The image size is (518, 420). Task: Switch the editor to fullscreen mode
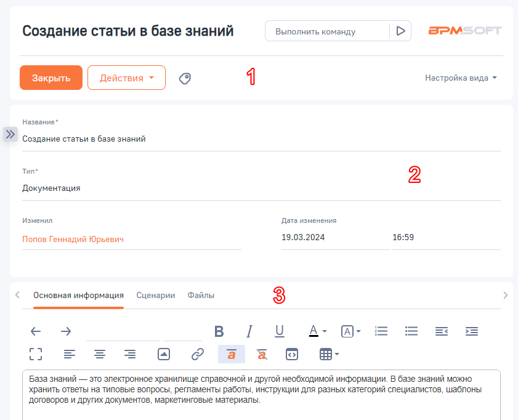click(36, 354)
